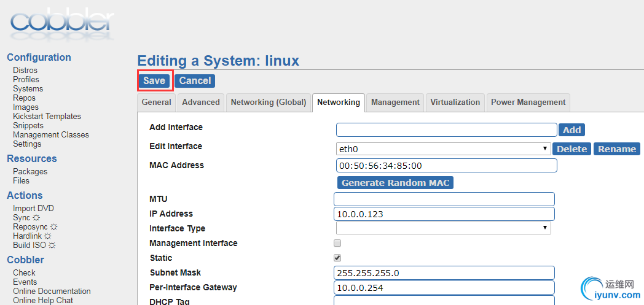This screenshot has height=305, width=644.
Task: Open the Snippets link
Action: 28,125
